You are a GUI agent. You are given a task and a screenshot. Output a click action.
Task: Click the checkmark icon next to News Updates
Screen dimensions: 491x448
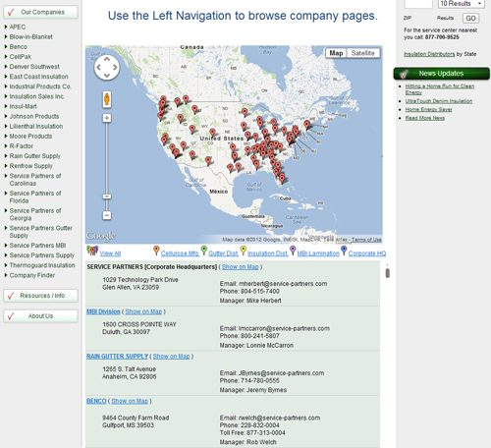(x=404, y=74)
